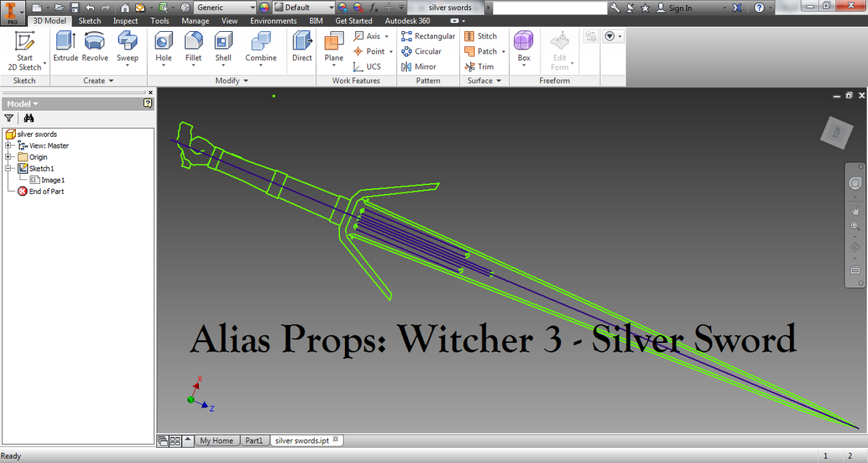Toggle the search binoculars in Model panel
The height and width of the screenshot is (463, 868).
27,117
